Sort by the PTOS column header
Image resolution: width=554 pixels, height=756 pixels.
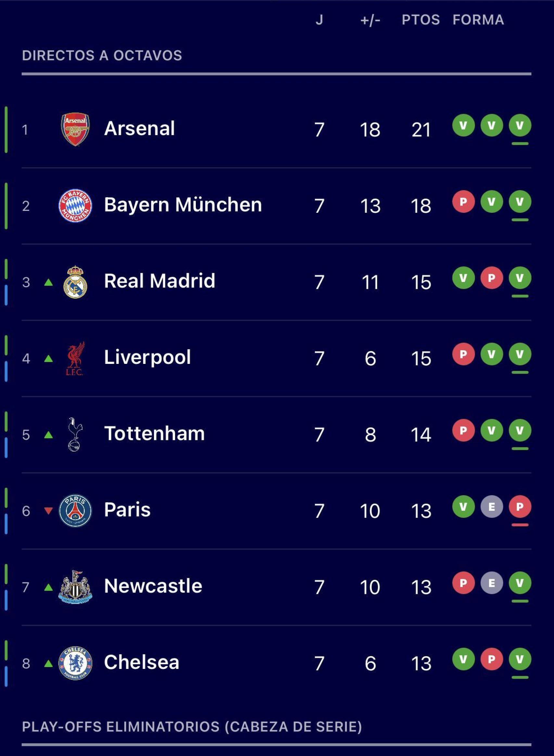pos(421,20)
